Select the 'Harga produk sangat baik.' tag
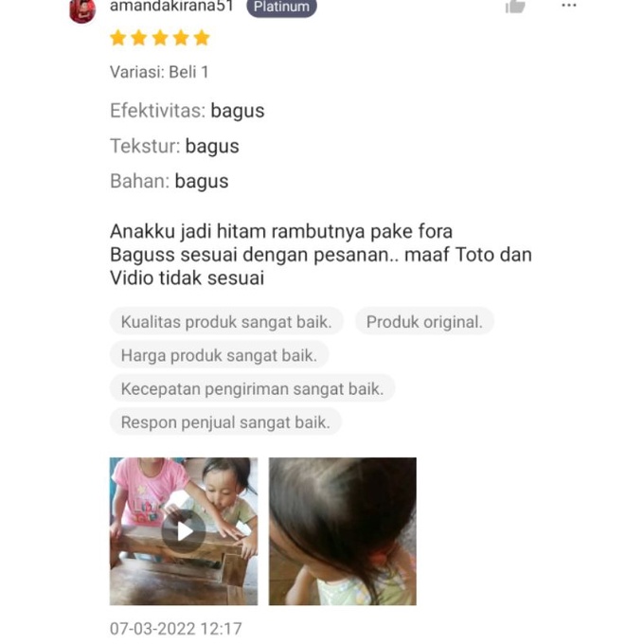This screenshot has height=644, width=644. 219,355
